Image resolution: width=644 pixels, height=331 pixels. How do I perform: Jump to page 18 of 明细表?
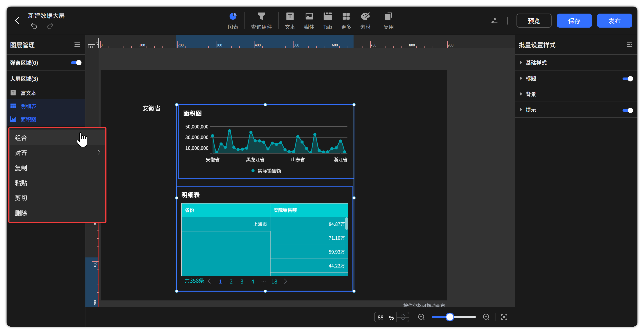[274, 282]
